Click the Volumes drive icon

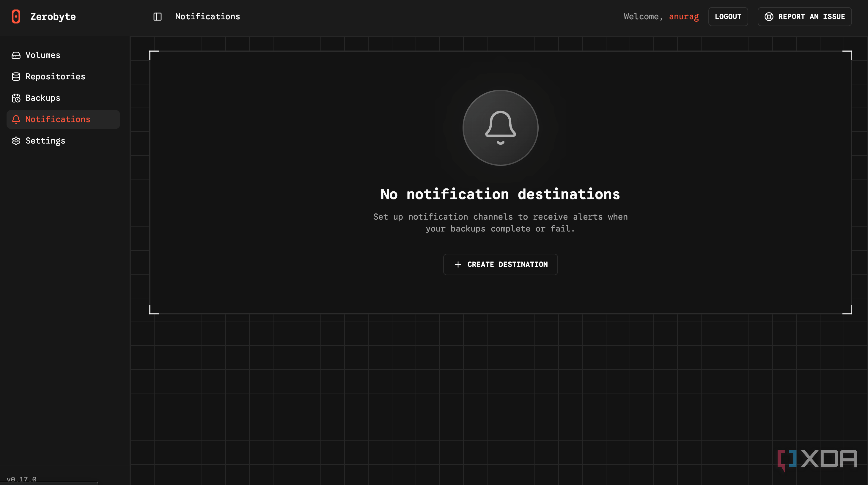pyautogui.click(x=16, y=55)
